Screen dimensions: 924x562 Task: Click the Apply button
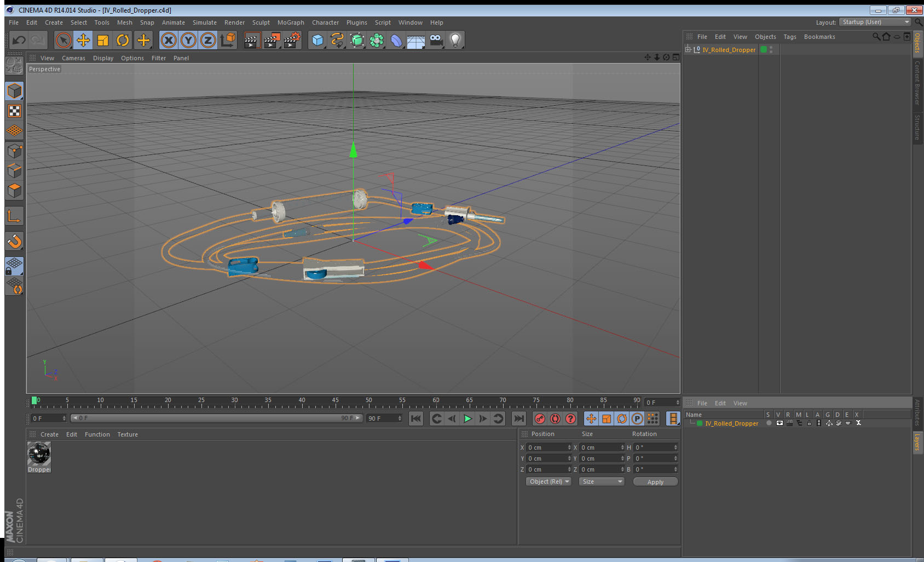655,482
